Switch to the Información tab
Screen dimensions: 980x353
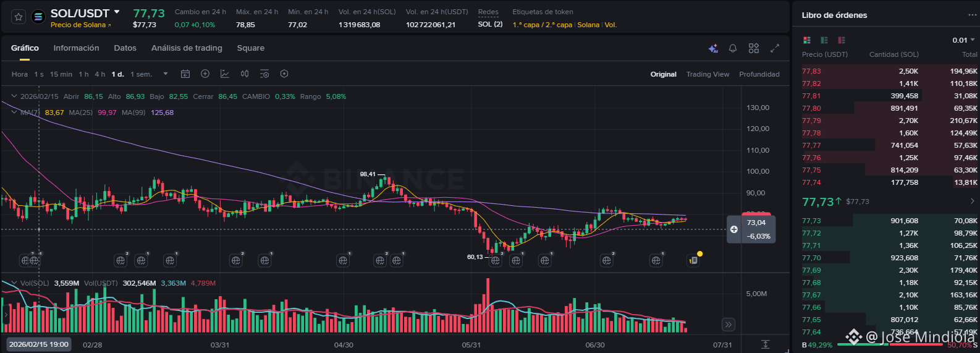[76, 48]
